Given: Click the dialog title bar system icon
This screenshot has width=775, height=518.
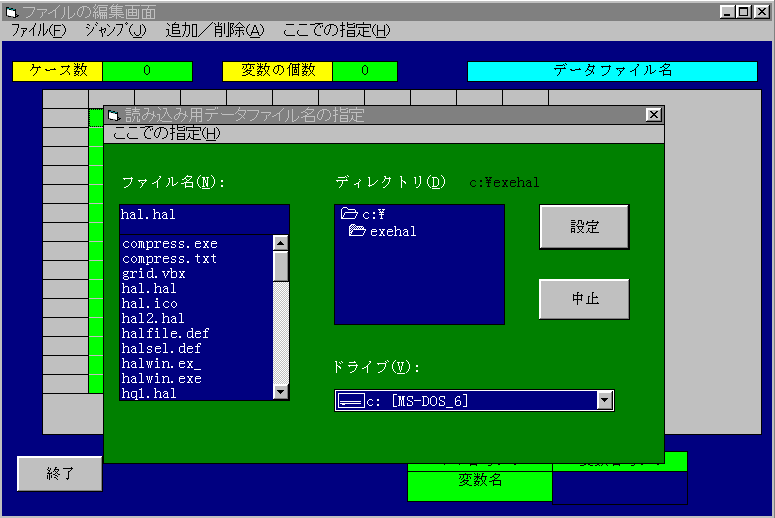Looking at the screenshot, I should [x=114, y=116].
